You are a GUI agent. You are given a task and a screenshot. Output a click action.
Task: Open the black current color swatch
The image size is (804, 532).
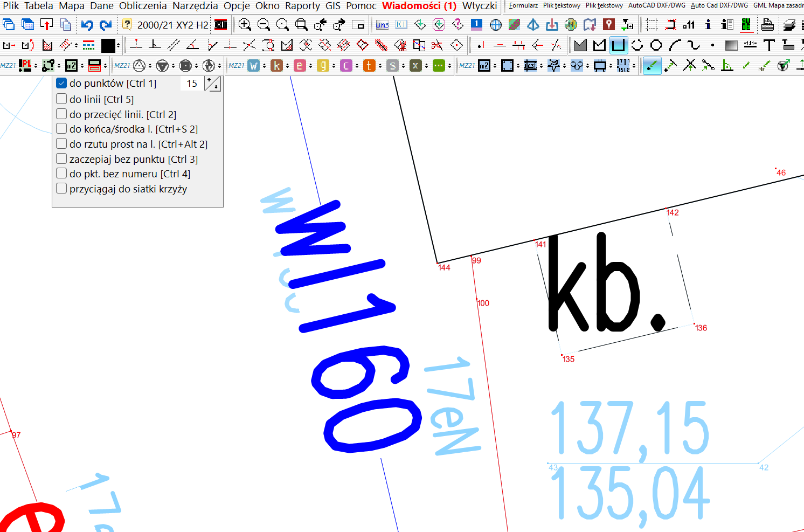(108, 46)
